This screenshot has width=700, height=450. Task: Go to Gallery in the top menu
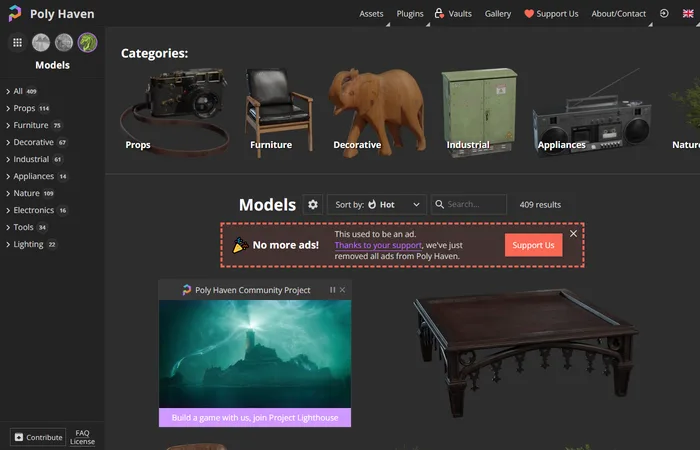coord(497,14)
